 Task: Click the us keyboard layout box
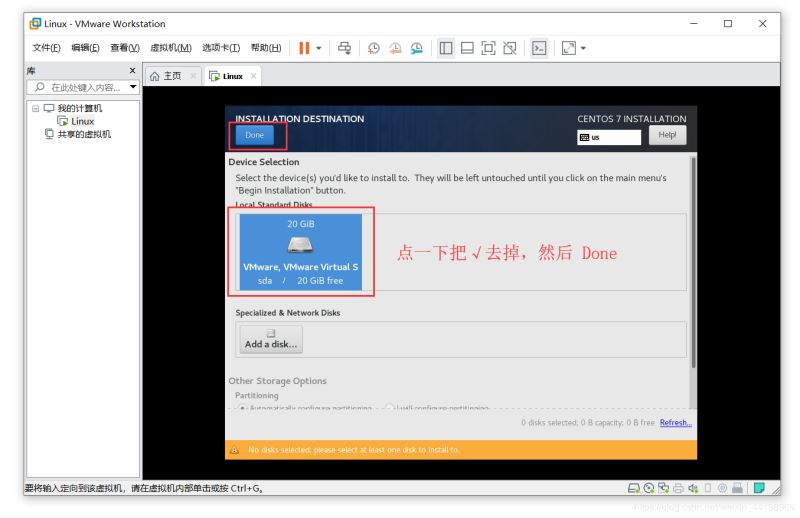[609, 137]
